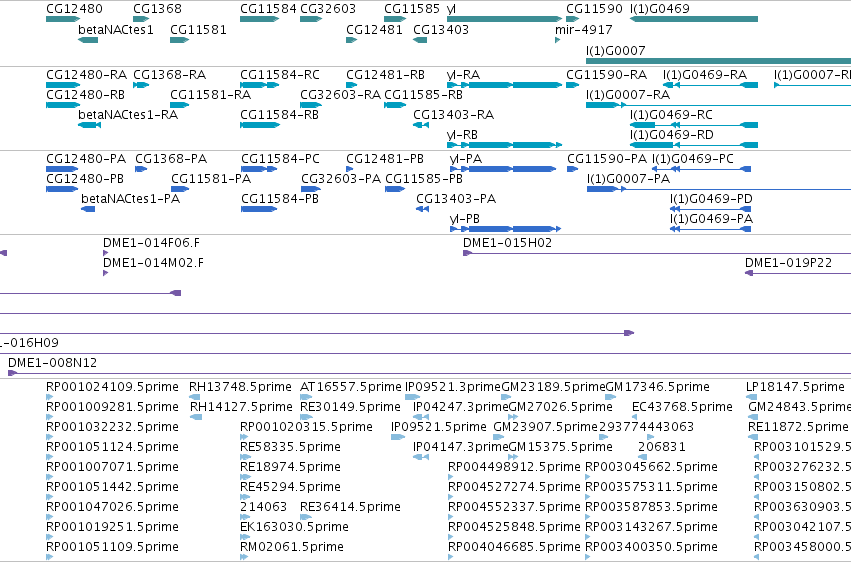Screen dimensions: 851x562
Task: Select transcript l(1)G0469-RC
Action: point(694,125)
